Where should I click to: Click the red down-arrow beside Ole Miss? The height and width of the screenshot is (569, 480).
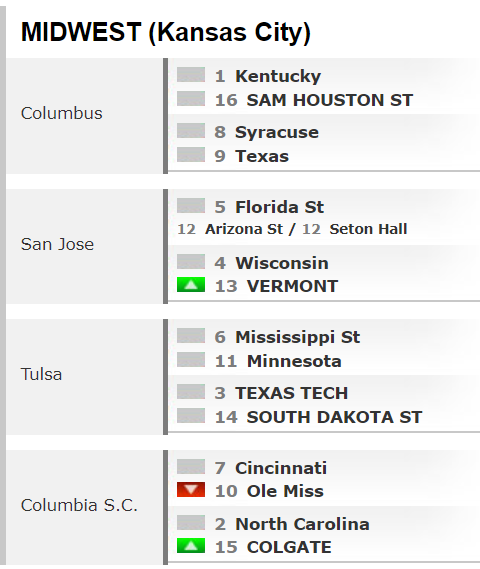coord(191,490)
